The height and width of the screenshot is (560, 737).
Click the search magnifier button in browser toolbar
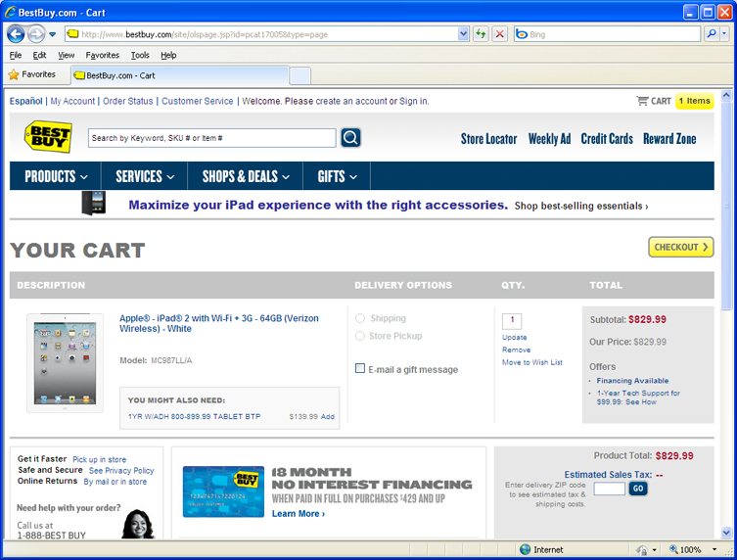712,33
